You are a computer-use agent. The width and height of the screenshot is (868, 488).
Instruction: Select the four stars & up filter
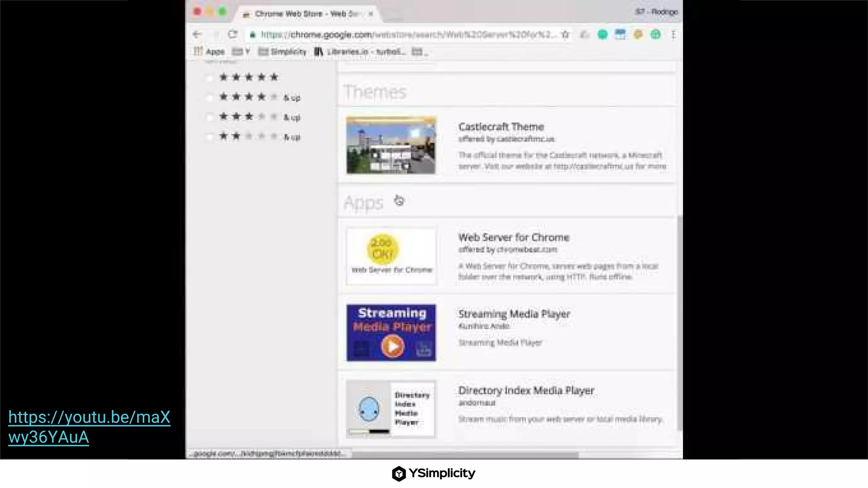click(209, 97)
